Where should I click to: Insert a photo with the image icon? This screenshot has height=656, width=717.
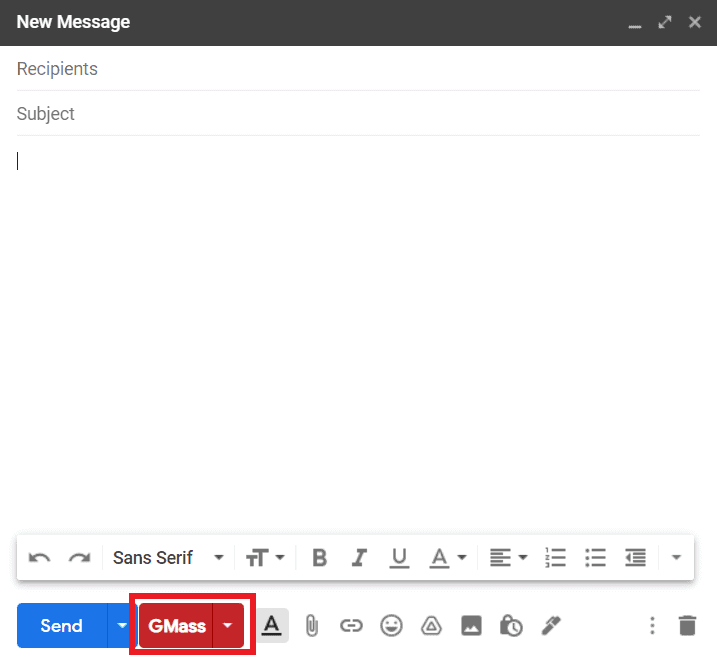click(x=471, y=626)
